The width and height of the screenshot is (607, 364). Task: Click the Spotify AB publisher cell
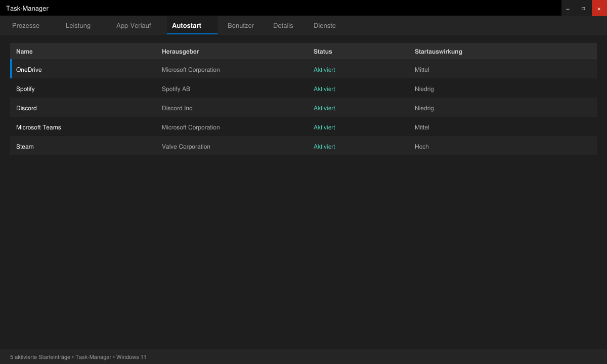(x=176, y=89)
